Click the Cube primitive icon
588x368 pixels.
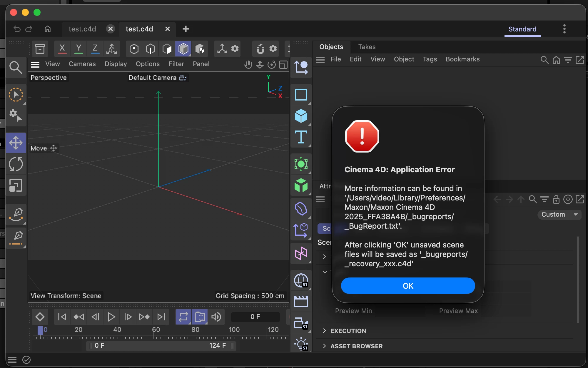point(301,116)
